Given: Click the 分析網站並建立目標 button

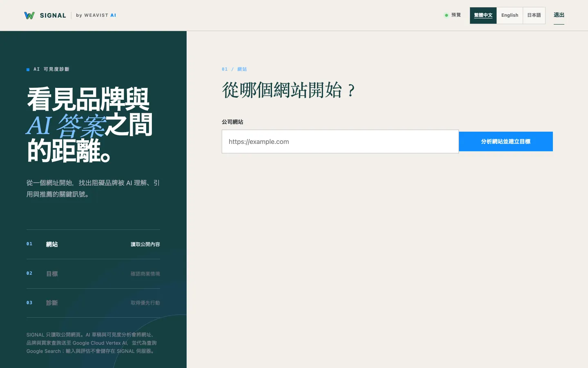Looking at the screenshot, I should pos(506,141).
